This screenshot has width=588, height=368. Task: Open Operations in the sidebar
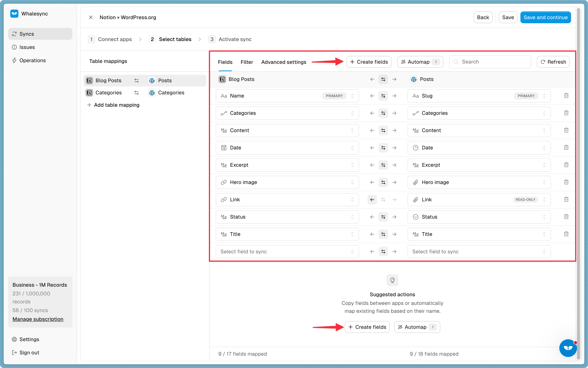(x=40, y=60)
